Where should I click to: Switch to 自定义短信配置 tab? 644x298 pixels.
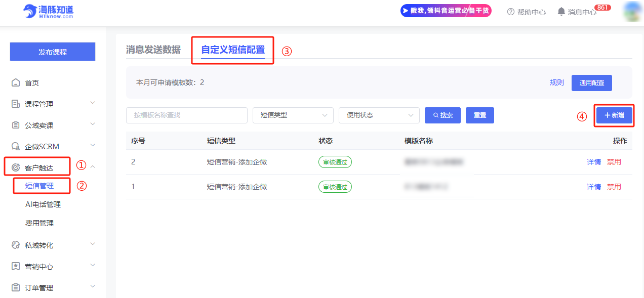[233, 50]
